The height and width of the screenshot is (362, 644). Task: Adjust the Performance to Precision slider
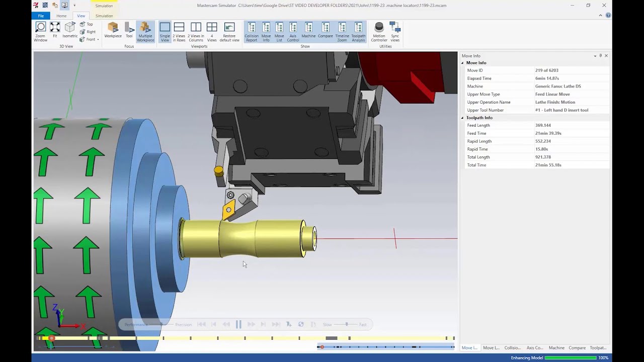click(x=161, y=324)
